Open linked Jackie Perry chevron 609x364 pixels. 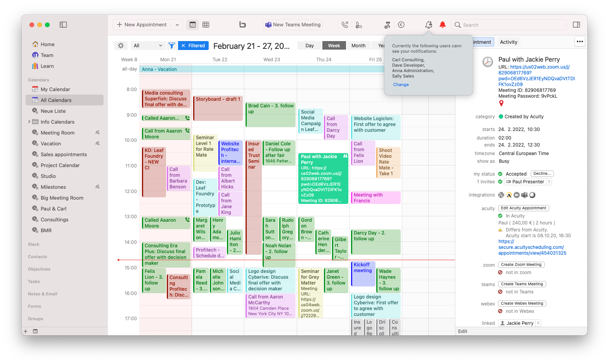538,323
